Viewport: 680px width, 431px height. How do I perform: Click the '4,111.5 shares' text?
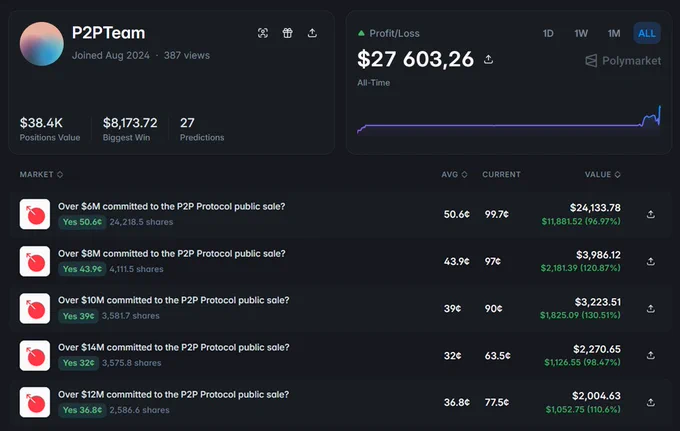[x=137, y=269]
